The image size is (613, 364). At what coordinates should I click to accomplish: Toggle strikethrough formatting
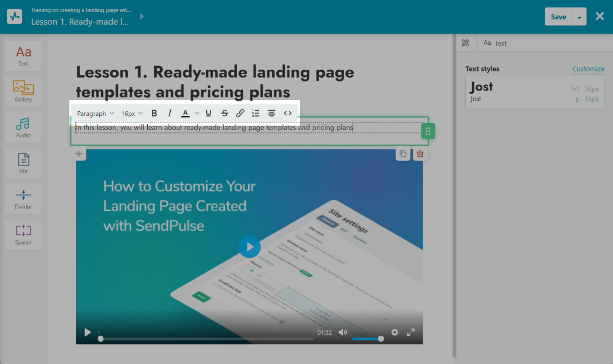(224, 114)
